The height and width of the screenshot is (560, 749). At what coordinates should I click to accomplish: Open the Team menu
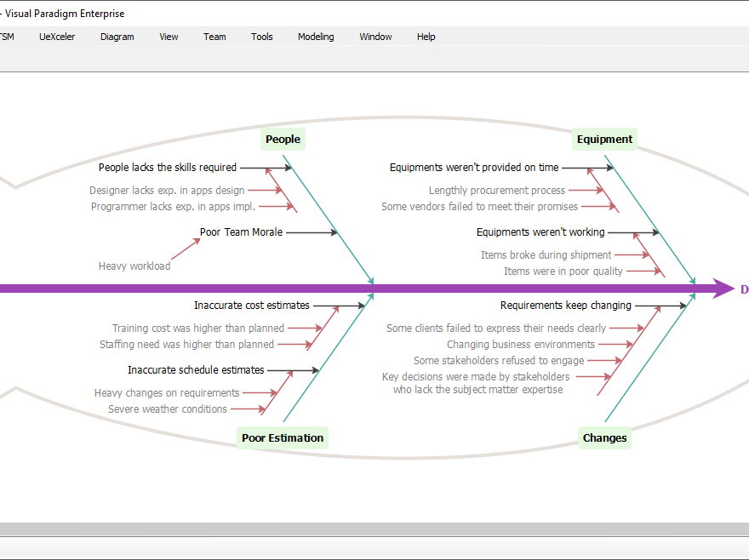click(x=214, y=37)
